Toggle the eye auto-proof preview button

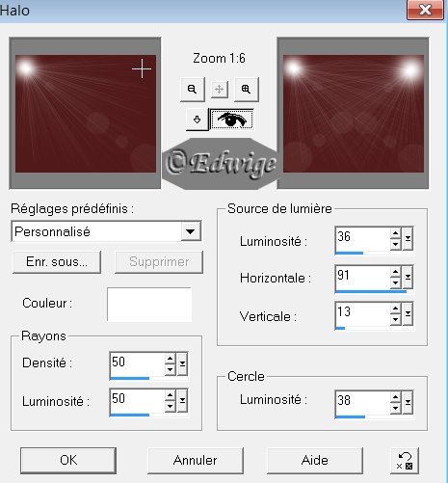click(231, 120)
